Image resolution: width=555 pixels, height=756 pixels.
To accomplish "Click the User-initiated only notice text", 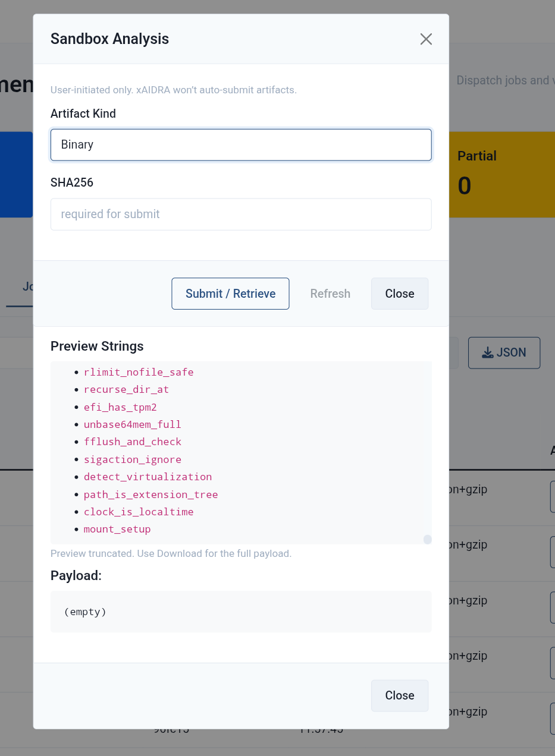I will (174, 90).
